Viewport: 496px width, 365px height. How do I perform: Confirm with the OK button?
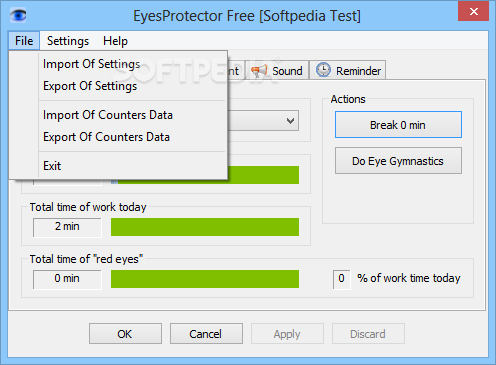tap(125, 333)
